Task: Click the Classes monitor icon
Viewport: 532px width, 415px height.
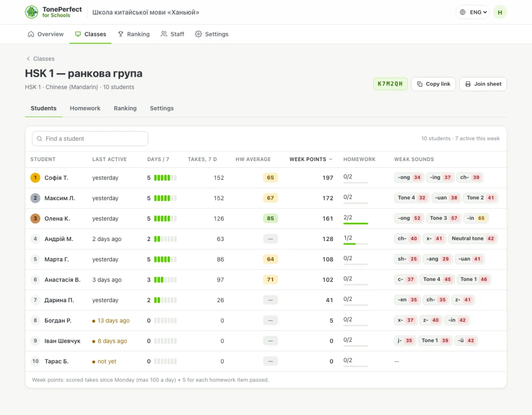Action: [78, 34]
